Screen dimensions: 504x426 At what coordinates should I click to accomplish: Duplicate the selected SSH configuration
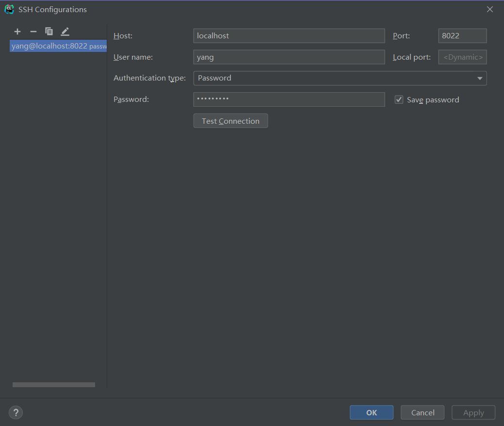[49, 32]
